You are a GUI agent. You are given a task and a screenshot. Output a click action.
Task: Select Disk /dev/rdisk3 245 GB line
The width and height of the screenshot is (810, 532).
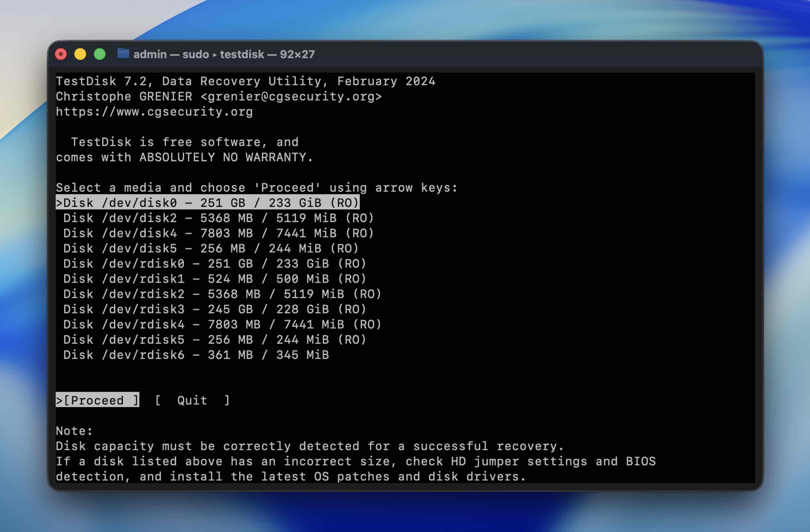(x=215, y=309)
